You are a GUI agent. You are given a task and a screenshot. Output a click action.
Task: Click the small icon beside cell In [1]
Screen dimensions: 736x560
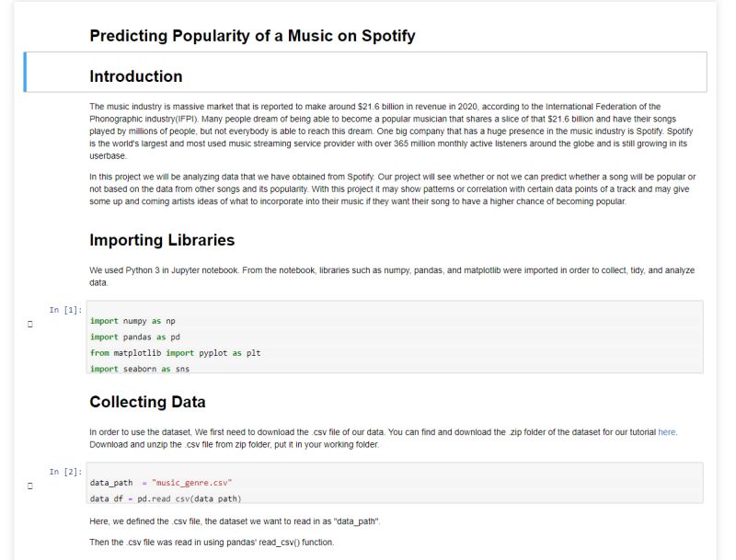click(30, 324)
